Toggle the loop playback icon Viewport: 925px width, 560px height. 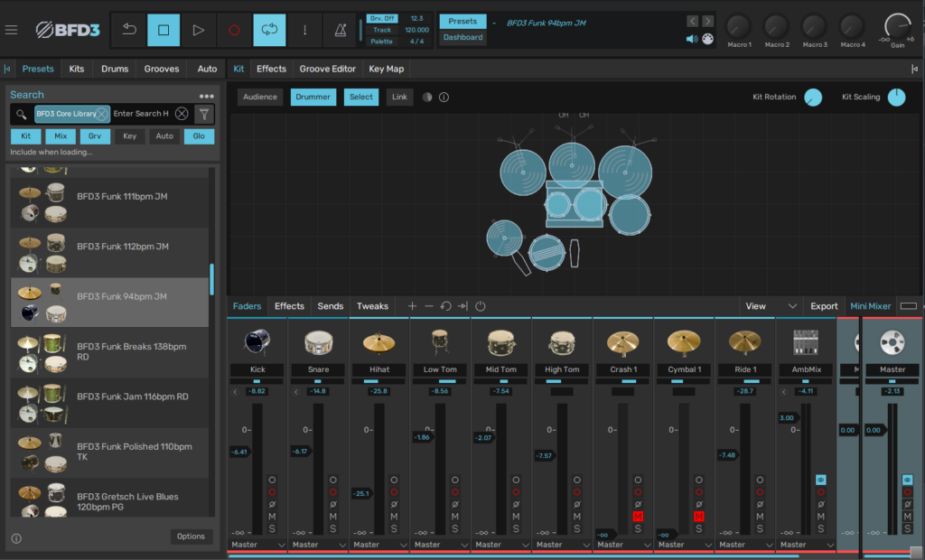269,30
